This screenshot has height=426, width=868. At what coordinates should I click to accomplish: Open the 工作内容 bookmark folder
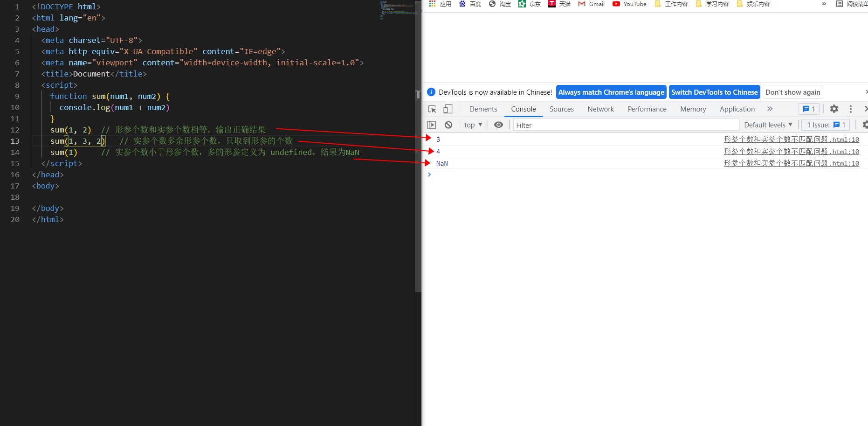671,4
